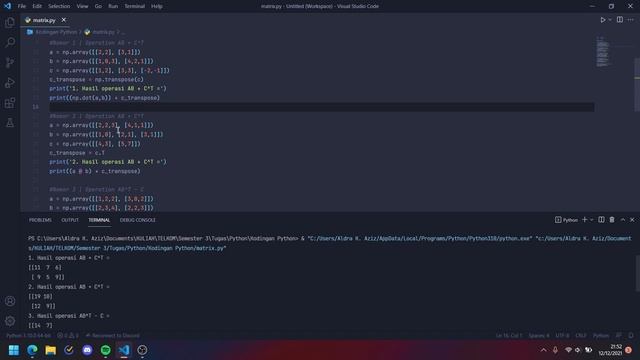Open editor More Actions ellipsis
This screenshot has width=640, height=360.
(x=631, y=20)
